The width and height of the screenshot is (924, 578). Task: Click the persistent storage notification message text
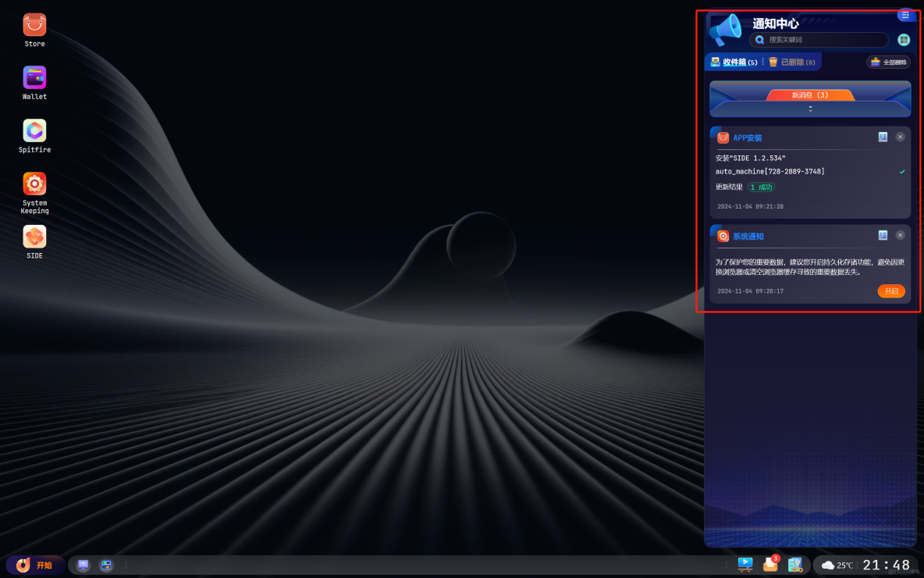tap(810, 267)
